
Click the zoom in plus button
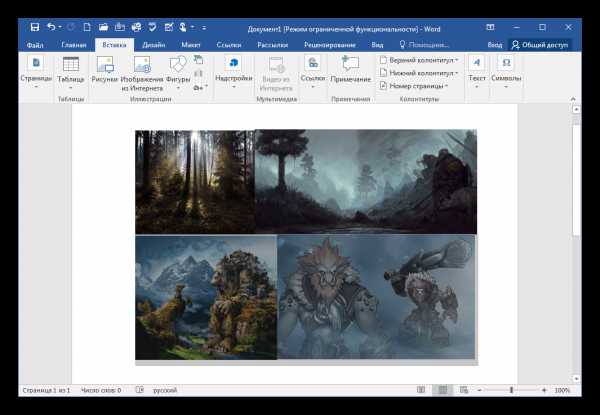[x=545, y=391]
